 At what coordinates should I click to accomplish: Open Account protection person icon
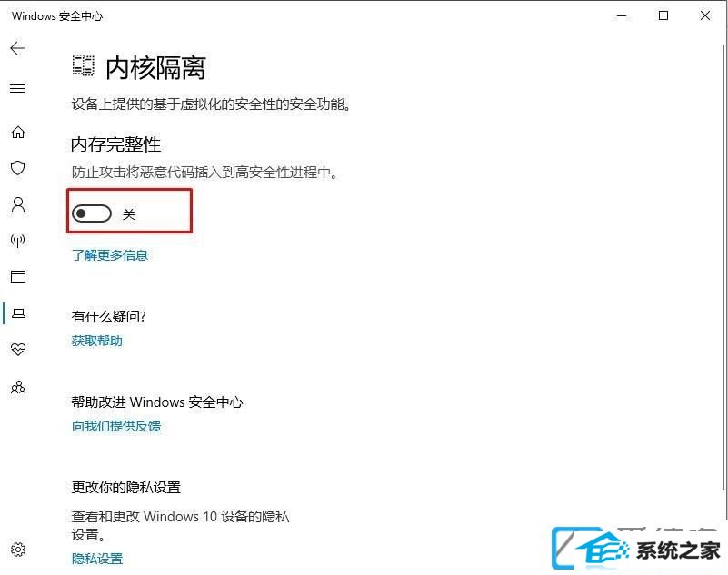pos(18,204)
